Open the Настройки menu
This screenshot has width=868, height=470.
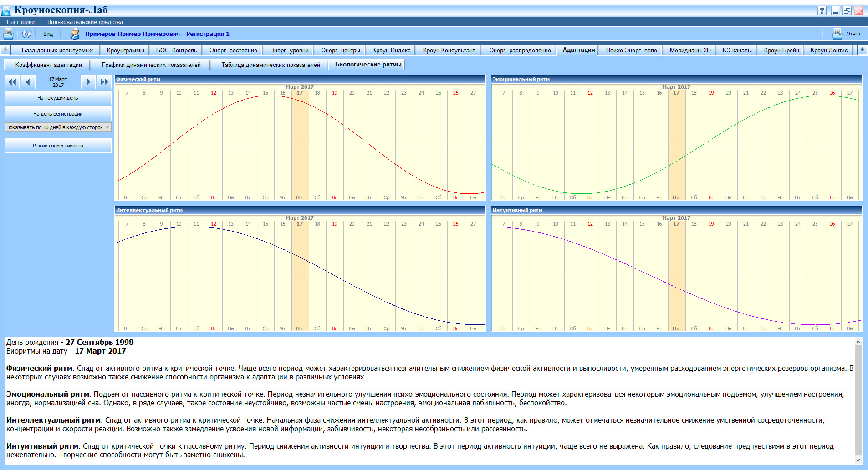[20, 22]
